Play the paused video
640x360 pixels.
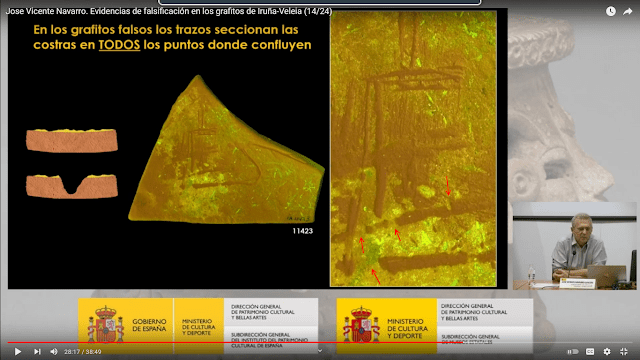tap(18, 351)
